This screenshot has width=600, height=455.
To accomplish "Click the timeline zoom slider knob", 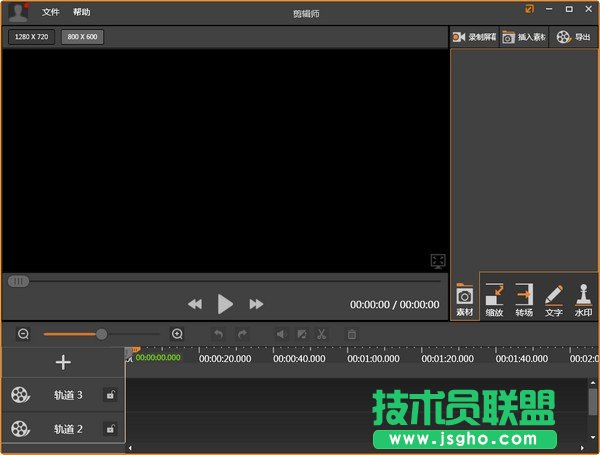I will click(x=101, y=334).
